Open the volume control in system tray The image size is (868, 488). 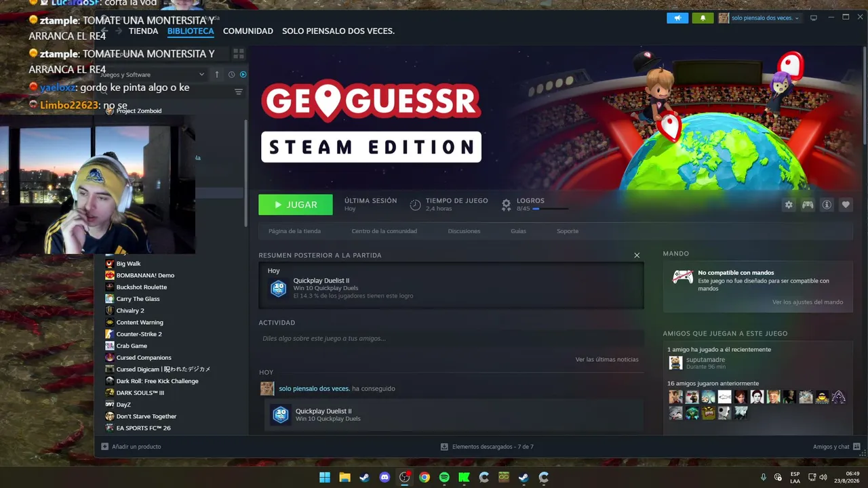(x=823, y=477)
